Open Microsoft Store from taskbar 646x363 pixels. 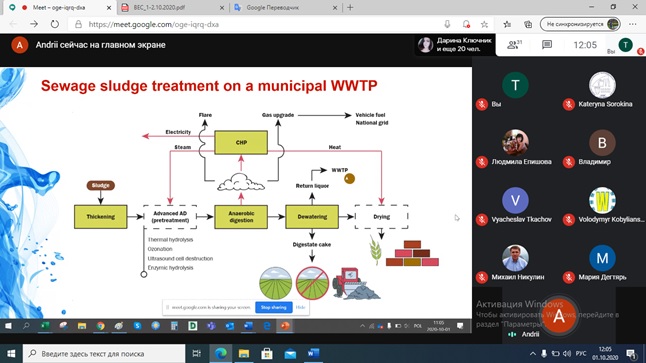(267, 354)
